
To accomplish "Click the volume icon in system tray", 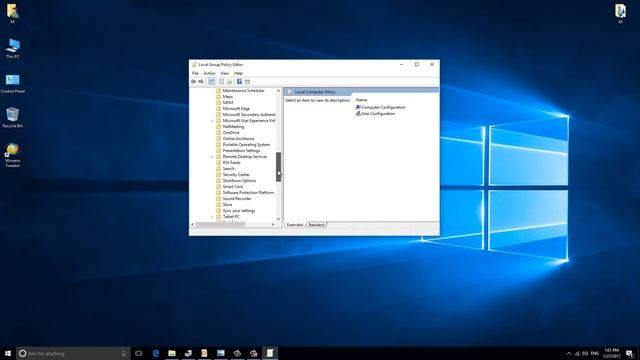I will tap(585, 353).
